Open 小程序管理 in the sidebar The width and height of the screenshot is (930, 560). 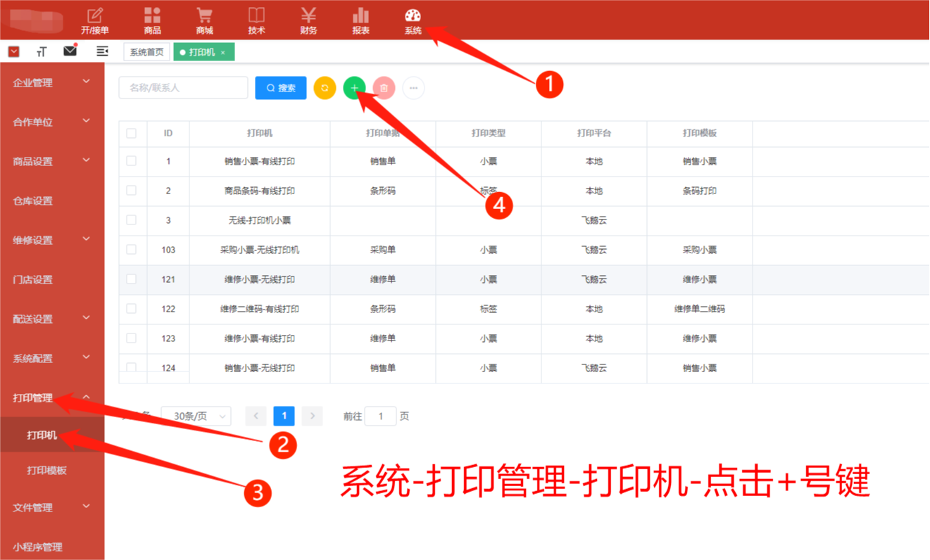tap(52, 547)
